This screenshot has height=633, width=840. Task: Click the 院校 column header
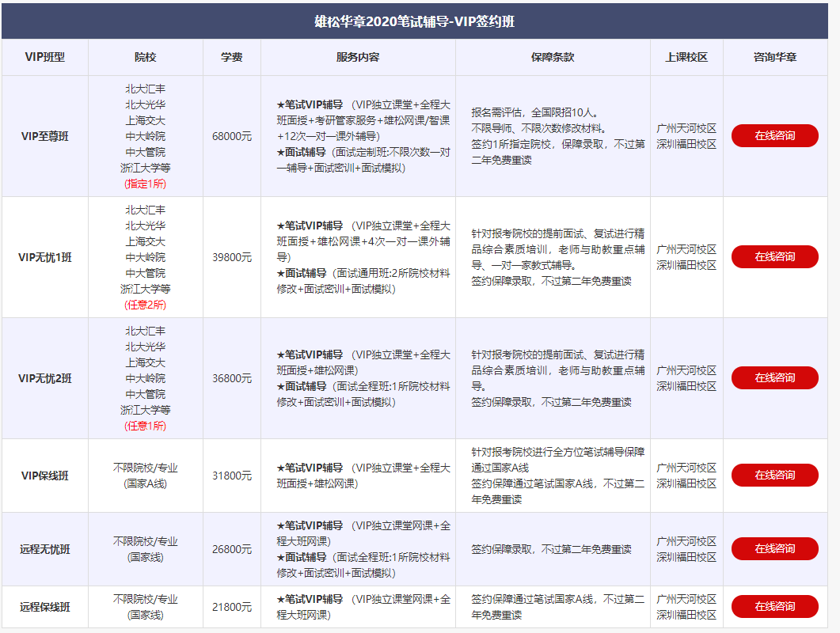click(145, 57)
